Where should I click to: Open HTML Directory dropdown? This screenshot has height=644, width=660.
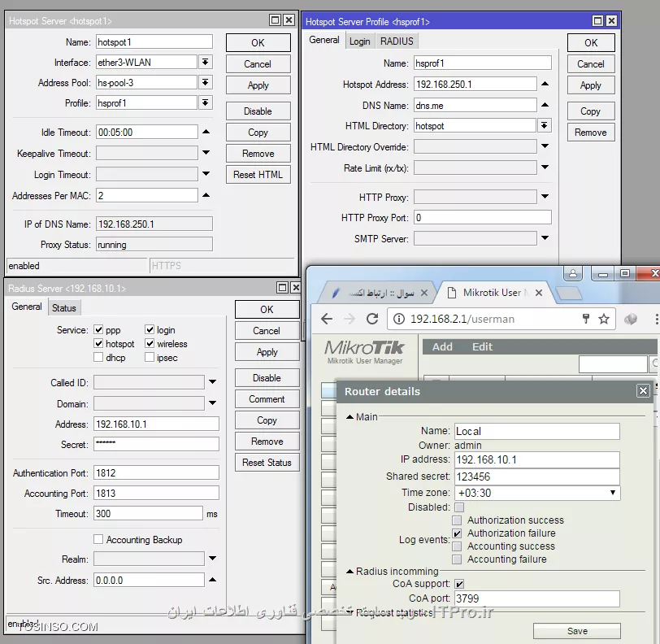(x=545, y=125)
